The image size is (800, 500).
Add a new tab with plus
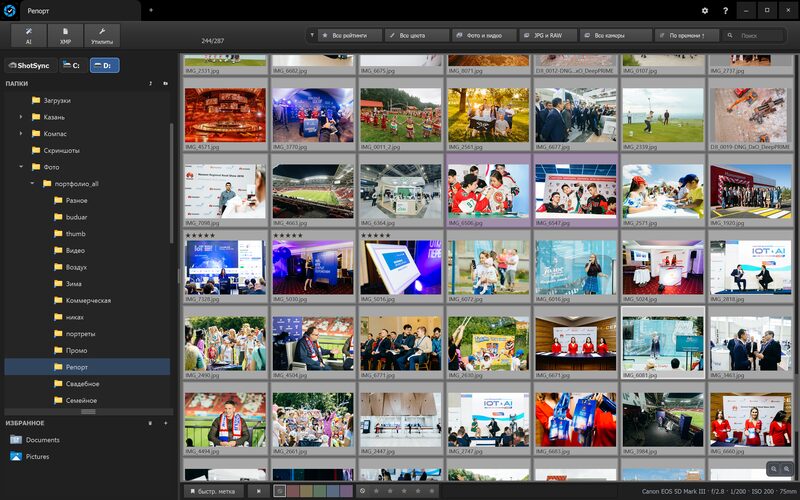click(x=151, y=10)
